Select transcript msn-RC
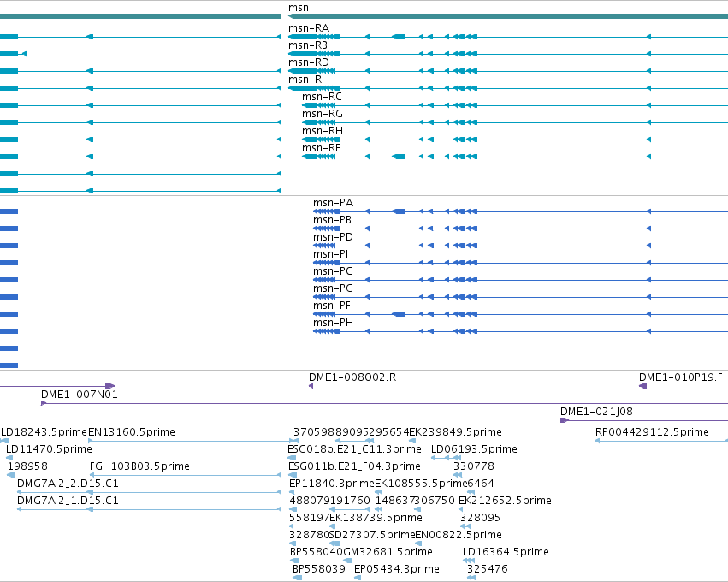The height and width of the screenshot is (582, 728). pos(322,97)
